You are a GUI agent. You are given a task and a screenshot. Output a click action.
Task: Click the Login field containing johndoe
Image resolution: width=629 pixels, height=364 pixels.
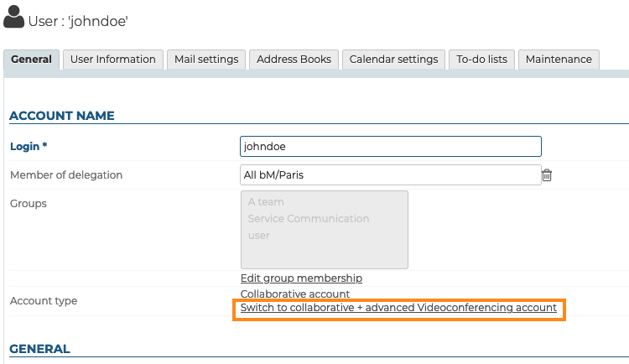coord(390,146)
